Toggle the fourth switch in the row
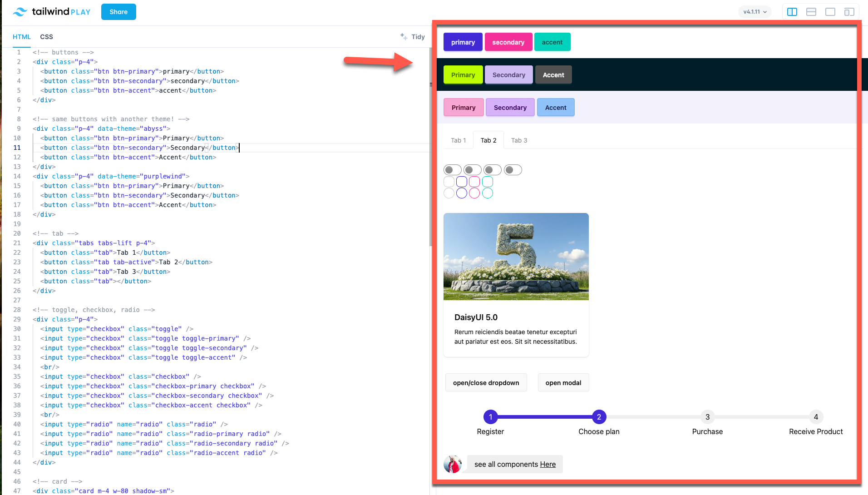Screen dimensions: 868x495 pyautogui.click(x=513, y=170)
